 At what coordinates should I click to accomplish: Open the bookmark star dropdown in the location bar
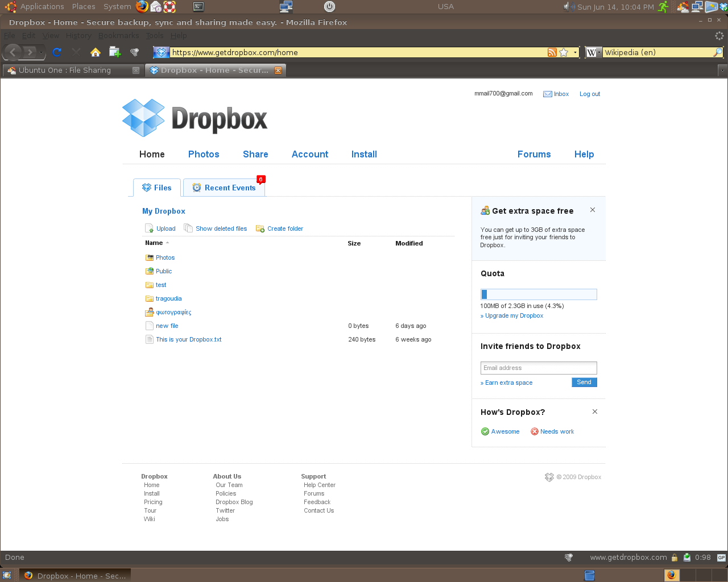pyautogui.click(x=574, y=52)
